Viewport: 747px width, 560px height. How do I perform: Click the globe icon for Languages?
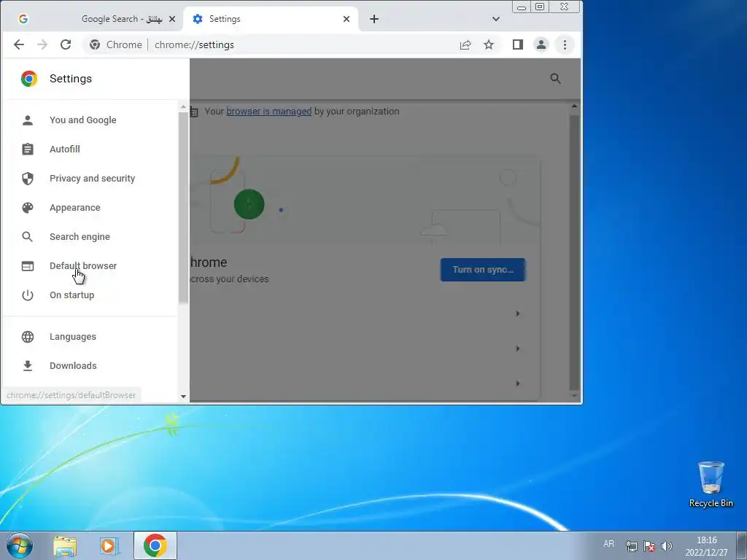pos(28,337)
